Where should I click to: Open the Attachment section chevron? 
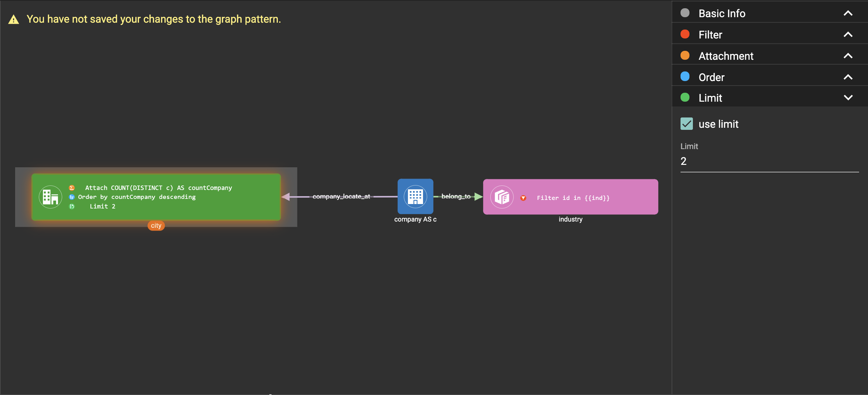[848, 56]
